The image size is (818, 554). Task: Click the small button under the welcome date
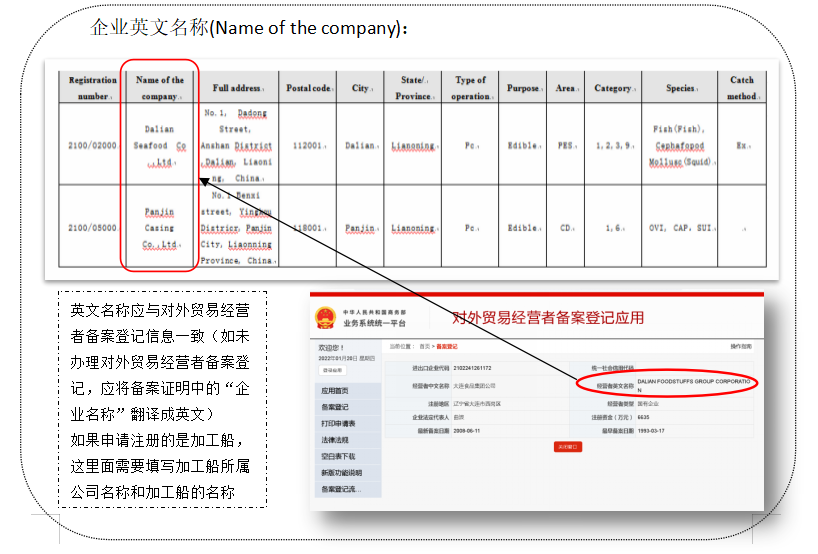[x=332, y=370]
